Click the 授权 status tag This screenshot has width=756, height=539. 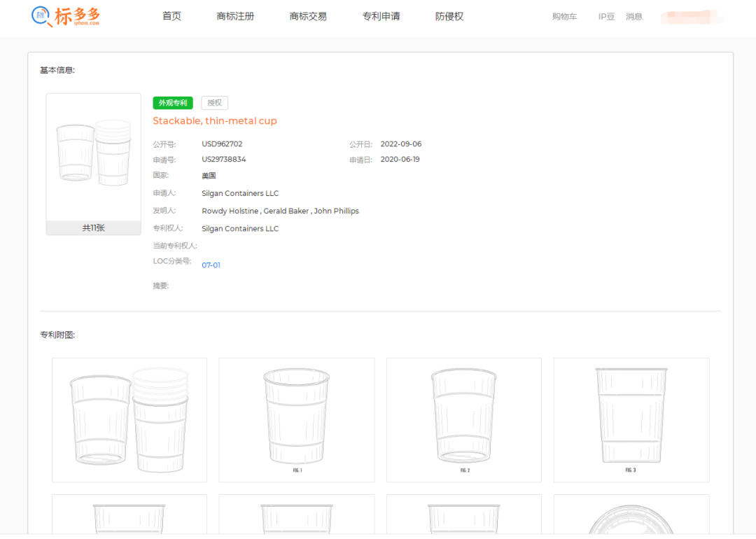pyautogui.click(x=215, y=103)
